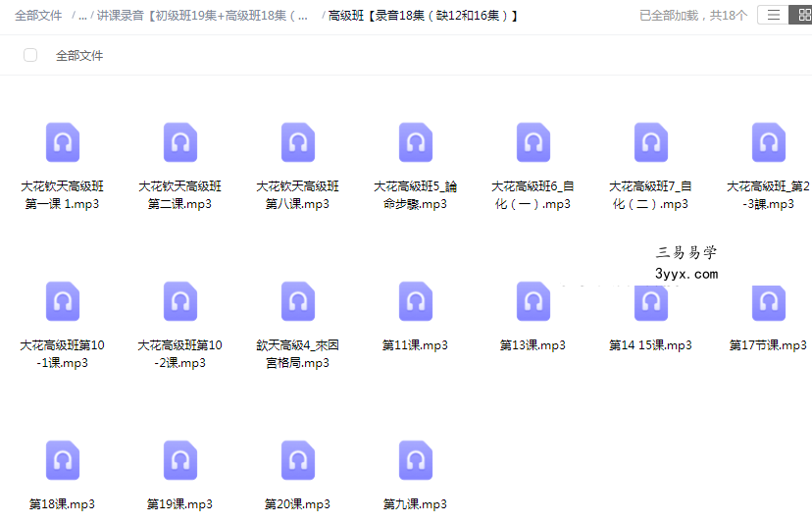The width and height of the screenshot is (812, 524).
Task: Expand the collapsed breadcrumb ellipsis
Action: point(82,16)
